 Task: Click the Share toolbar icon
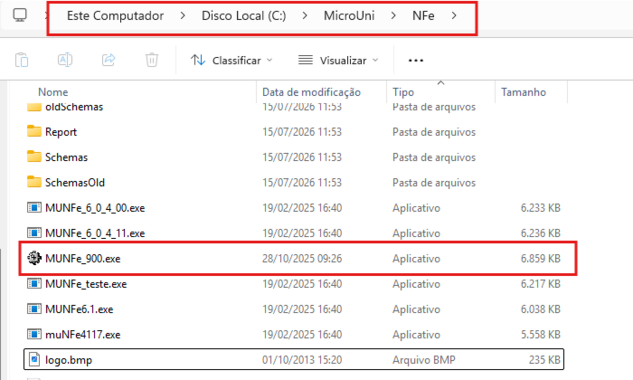tap(109, 60)
